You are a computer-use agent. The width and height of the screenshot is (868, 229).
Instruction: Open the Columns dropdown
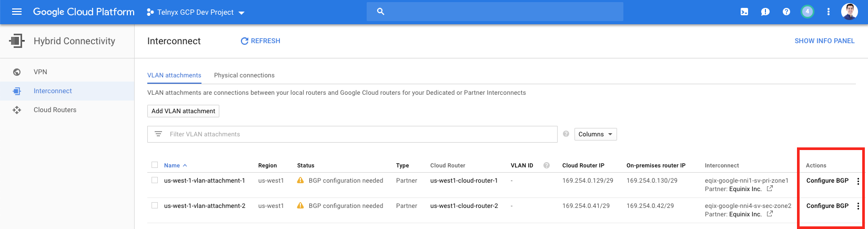(x=596, y=134)
